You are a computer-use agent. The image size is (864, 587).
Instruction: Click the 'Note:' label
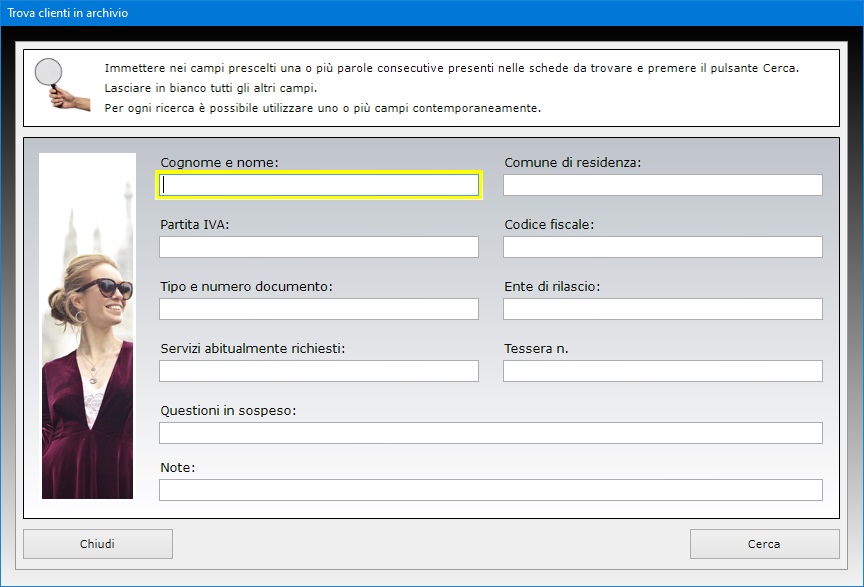177,467
